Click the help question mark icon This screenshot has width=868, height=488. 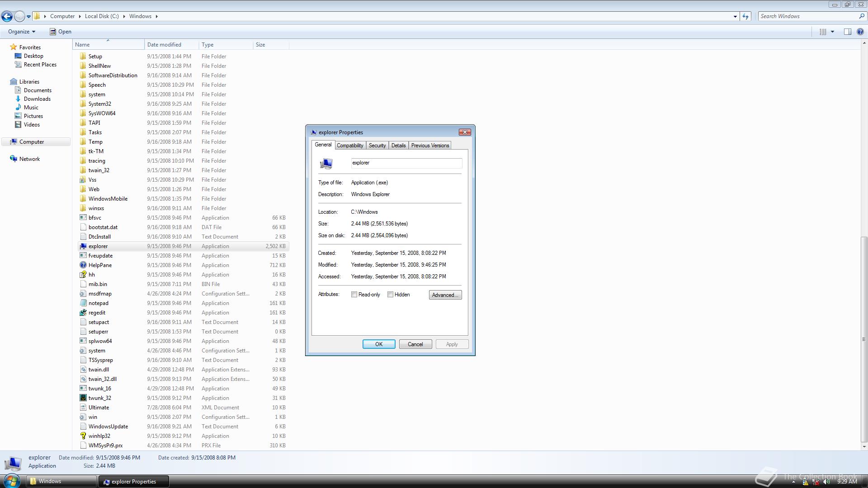tap(860, 32)
